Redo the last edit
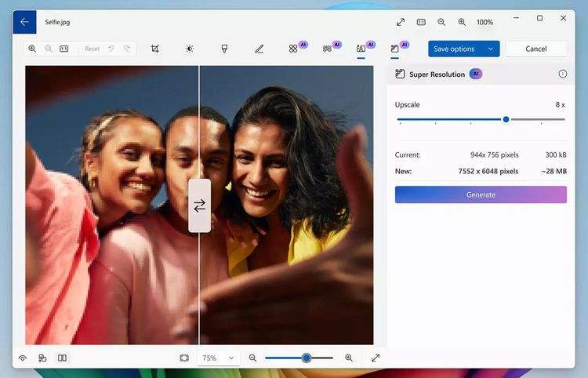 (127, 49)
